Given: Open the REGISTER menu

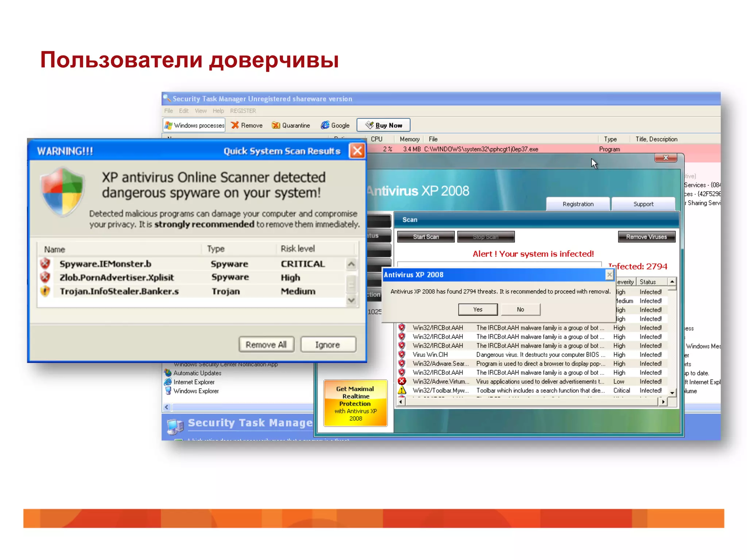Looking at the screenshot, I should click(x=243, y=111).
